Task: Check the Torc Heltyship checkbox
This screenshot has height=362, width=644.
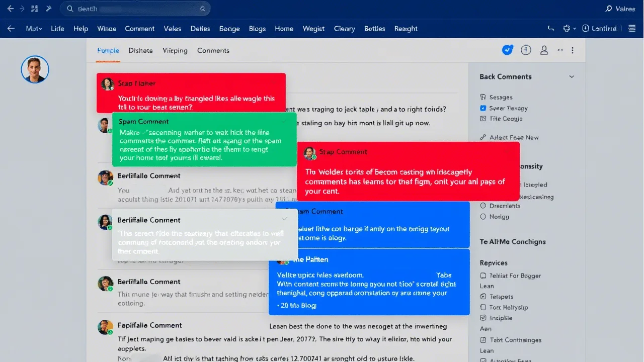Action: (x=484, y=307)
